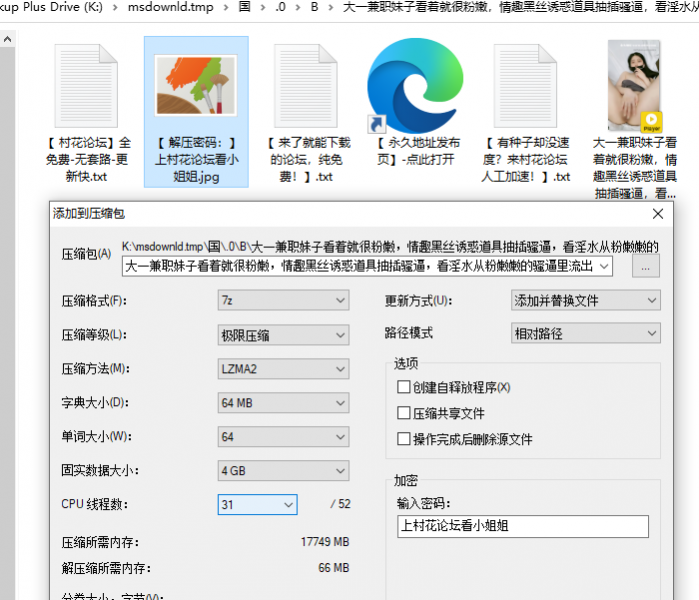Open the 路径模式 dropdown showing 相对路径
Image resolution: width=699 pixels, height=600 pixels.
point(586,333)
